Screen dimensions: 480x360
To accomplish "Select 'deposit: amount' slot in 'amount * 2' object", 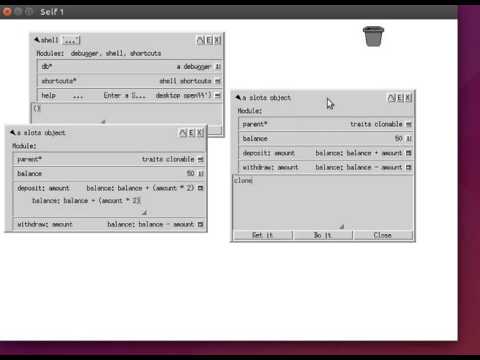I will (43, 188).
